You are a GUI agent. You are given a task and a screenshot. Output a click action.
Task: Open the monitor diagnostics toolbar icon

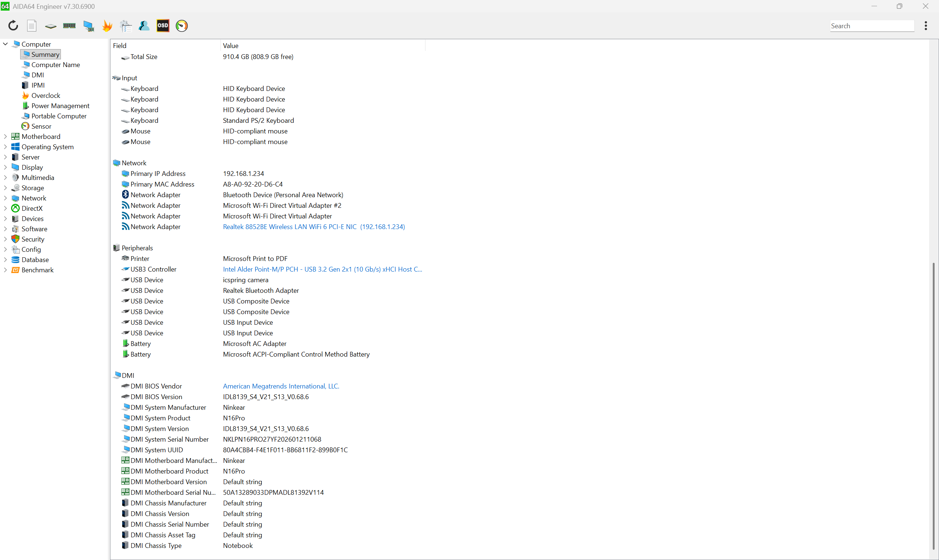click(88, 26)
